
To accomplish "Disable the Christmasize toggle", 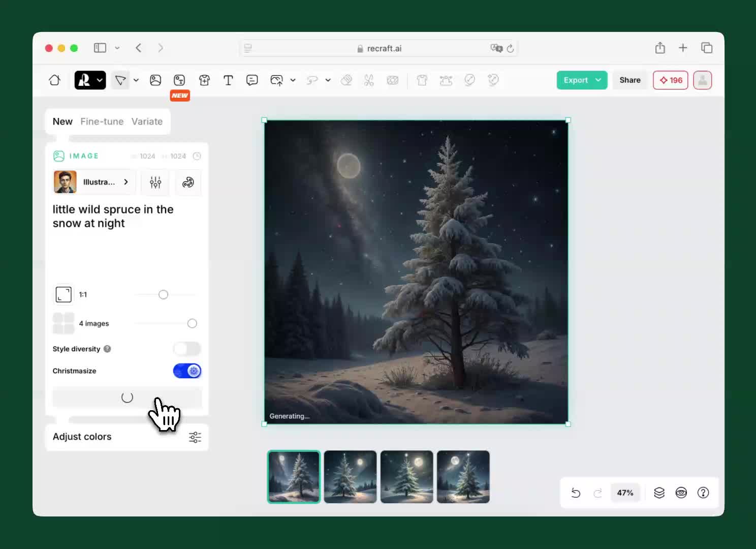I will coord(187,371).
